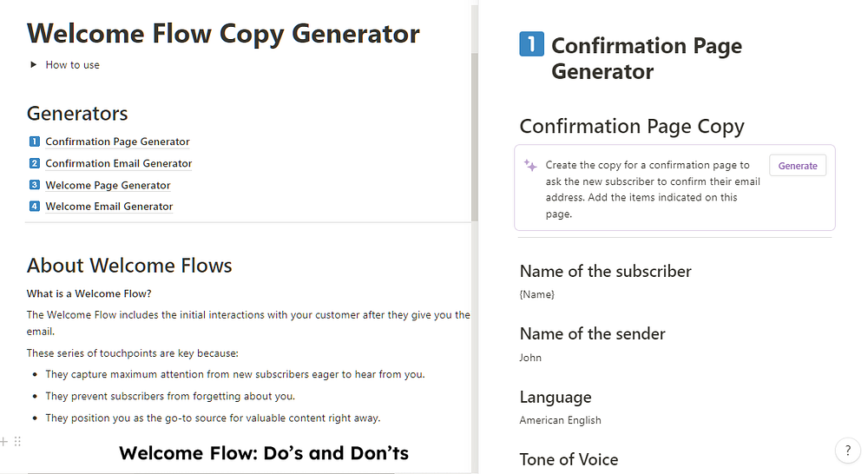Click the Welcome Flow Copy Generator title
This screenshot has height=474, width=868.
point(223,34)
